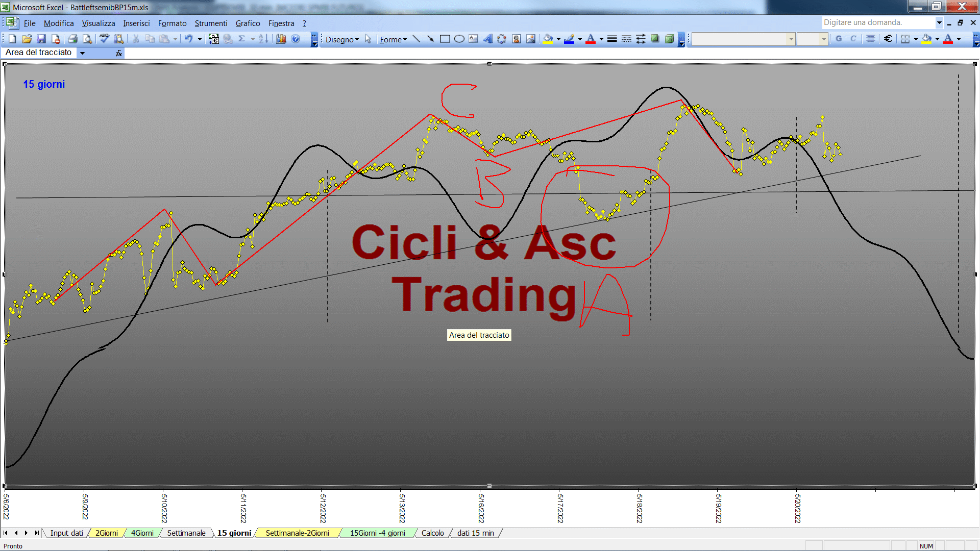Open the Euro Conversion tool
980x551 pixels.
pyautogui.click(x=214, y=39)
